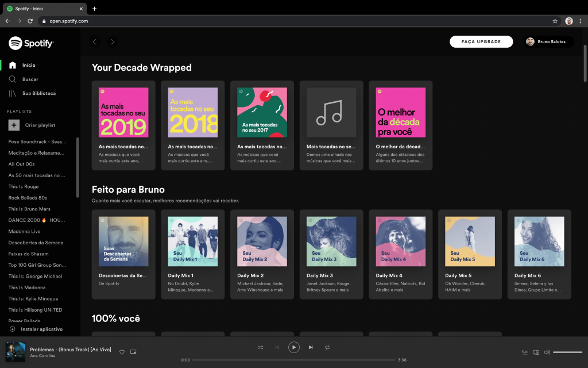Click the plus icon to create playlist
Image resolution: width=588 pixels, height=368 pixels.
click(14, 125)
